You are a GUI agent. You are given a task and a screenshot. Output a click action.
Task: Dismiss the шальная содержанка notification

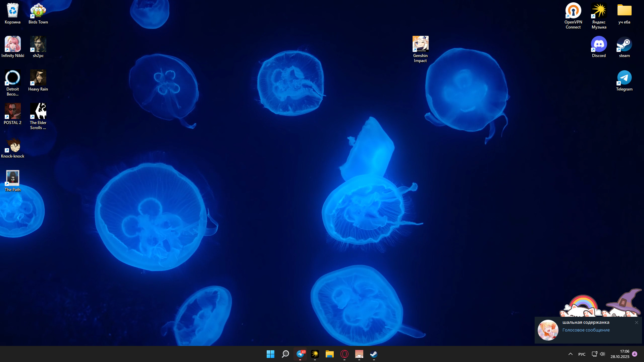tap(636, 322)
